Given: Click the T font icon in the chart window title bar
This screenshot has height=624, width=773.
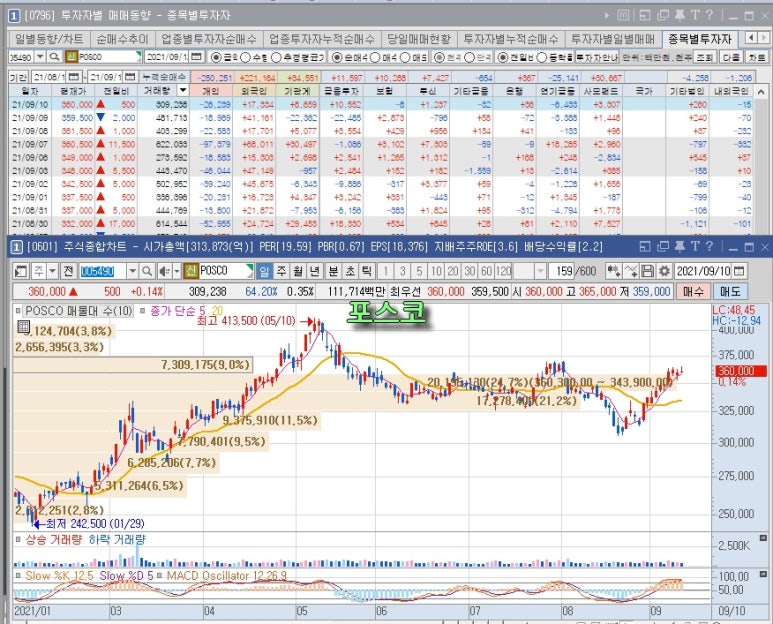Looking at the screenshot, I should coord(695,246).
